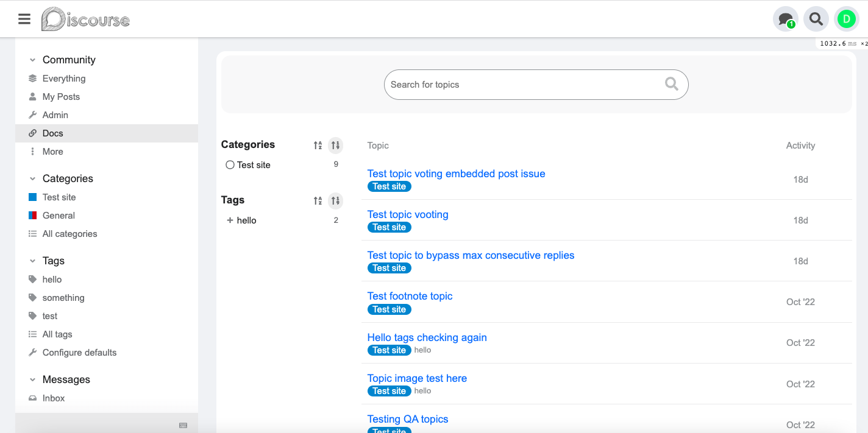Collapse the Community sidebar section
Viewport: 868px width, 433px height.
click(33, 60)
